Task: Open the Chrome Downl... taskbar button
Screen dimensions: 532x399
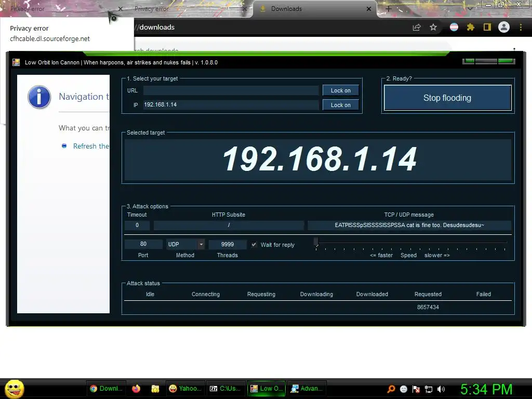Action: 107,389
